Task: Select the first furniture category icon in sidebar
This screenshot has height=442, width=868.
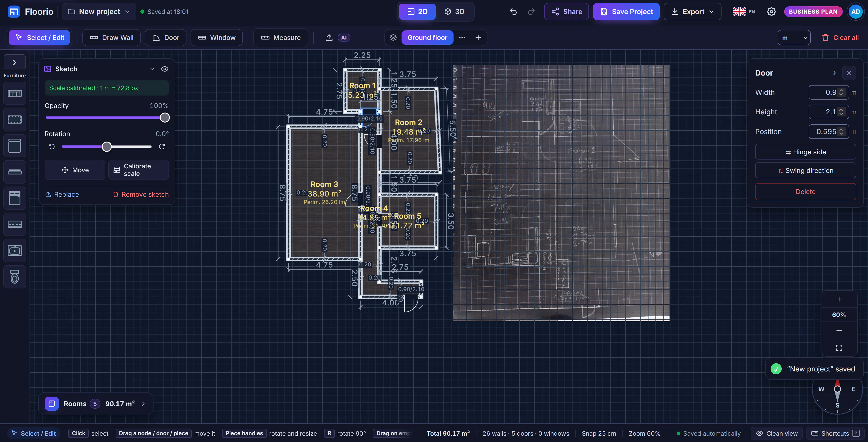Action: pyautogui.click(x=15, y=93)
